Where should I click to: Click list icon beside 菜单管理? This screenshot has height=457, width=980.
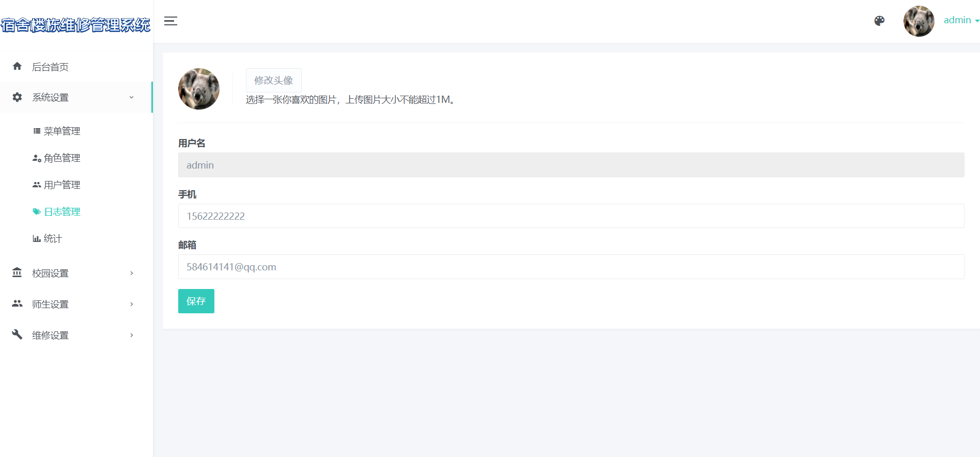[37, 131]
